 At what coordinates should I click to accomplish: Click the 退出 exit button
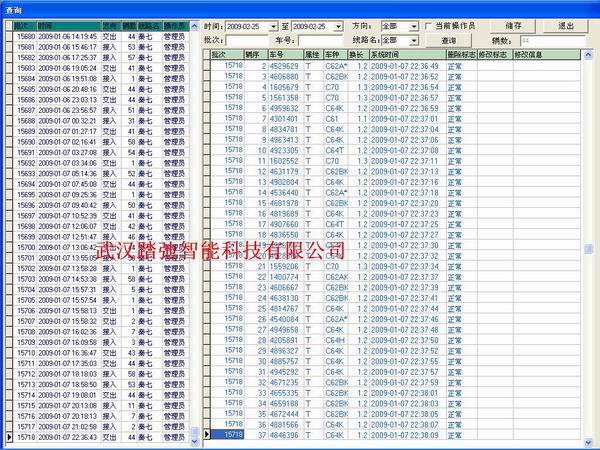click(567, 24)
